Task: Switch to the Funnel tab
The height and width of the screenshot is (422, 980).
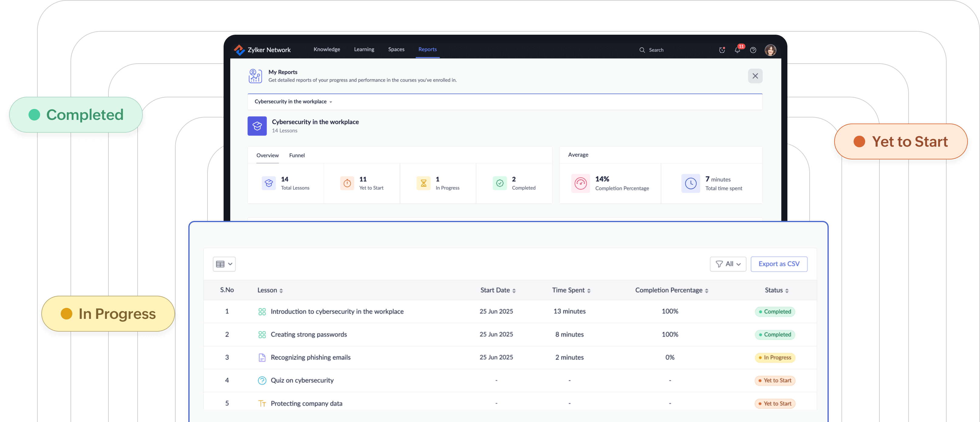Action: coord(297,155)
